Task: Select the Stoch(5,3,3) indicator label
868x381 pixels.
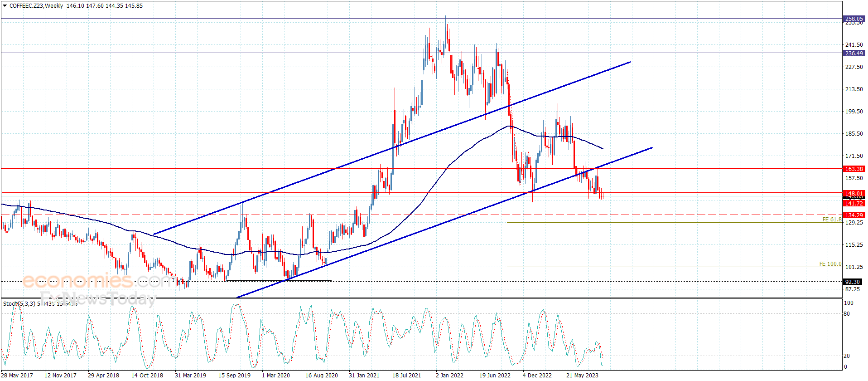Action: [x=20, y=303]
